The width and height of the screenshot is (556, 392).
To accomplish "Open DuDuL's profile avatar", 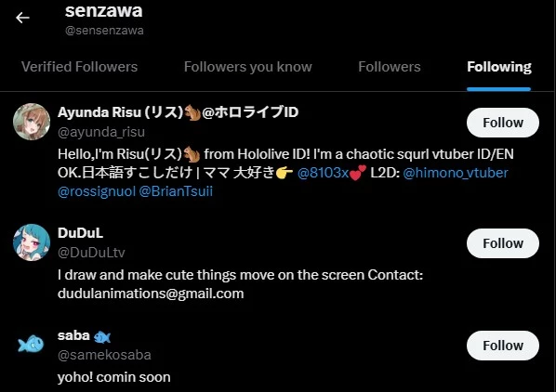I will 32,242.
